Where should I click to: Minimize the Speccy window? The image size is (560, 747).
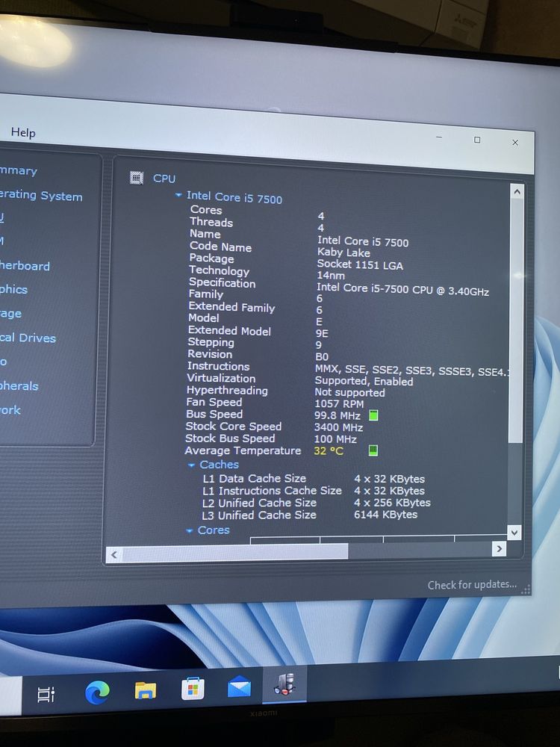point(439,137)
